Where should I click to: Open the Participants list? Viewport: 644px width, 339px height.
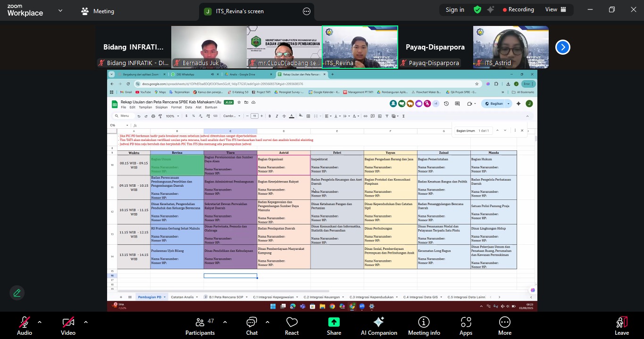click(200, 326)
